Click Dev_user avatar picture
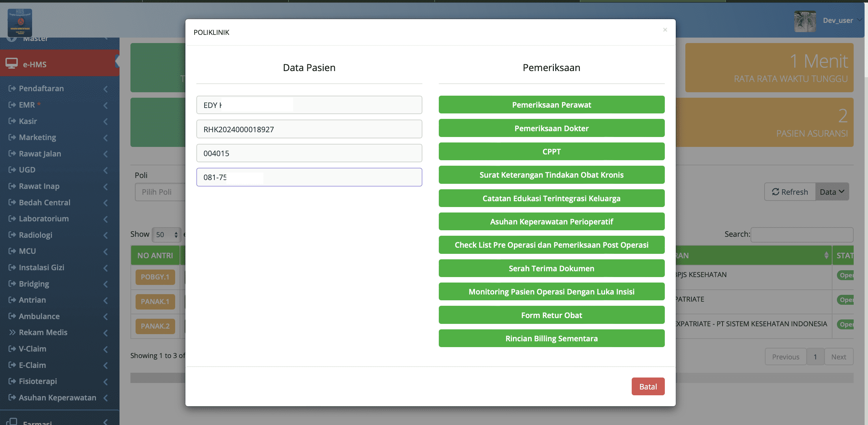Screen dimensions: 868x425 (805, 21)
